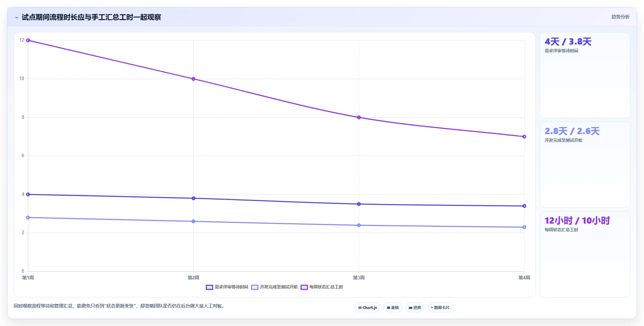Select 需求评审等待时间 point at 第2周
The width and height of the screenshot is (644, 326).
tap(193, 198)
